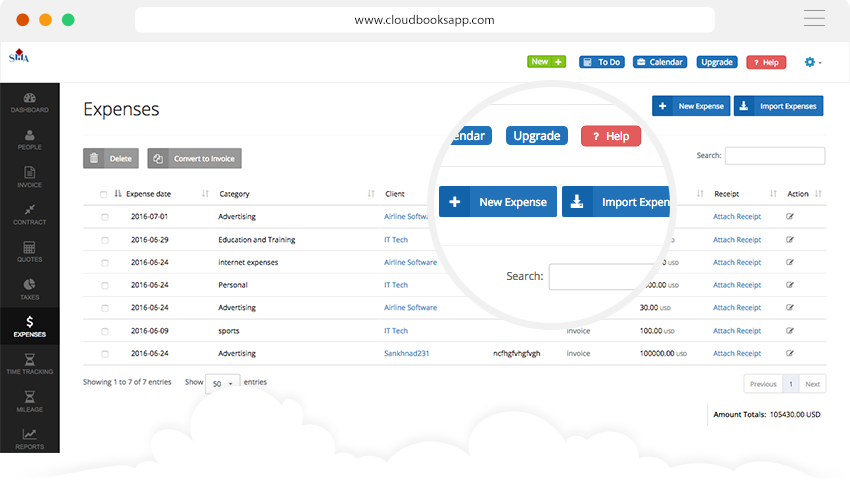Focus the small Search field
The image size is (850, 480).
pyautogui.click(x=775, y=156)
